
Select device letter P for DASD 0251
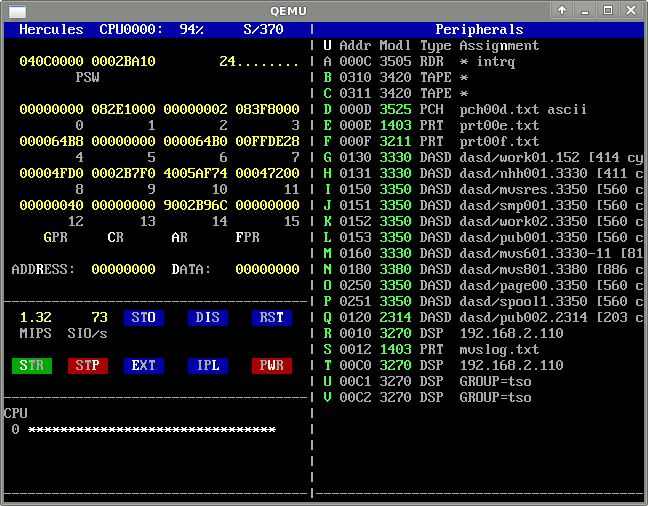327,301
